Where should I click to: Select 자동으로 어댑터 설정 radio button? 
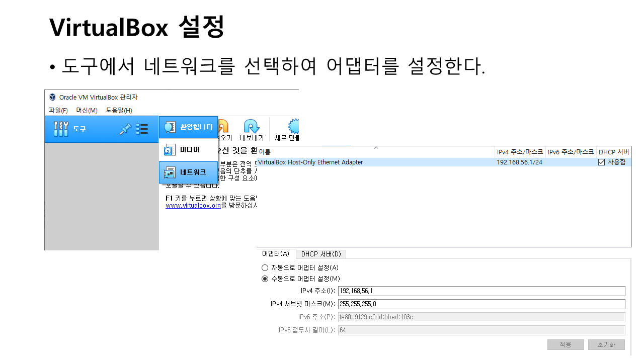pos(265,268)
